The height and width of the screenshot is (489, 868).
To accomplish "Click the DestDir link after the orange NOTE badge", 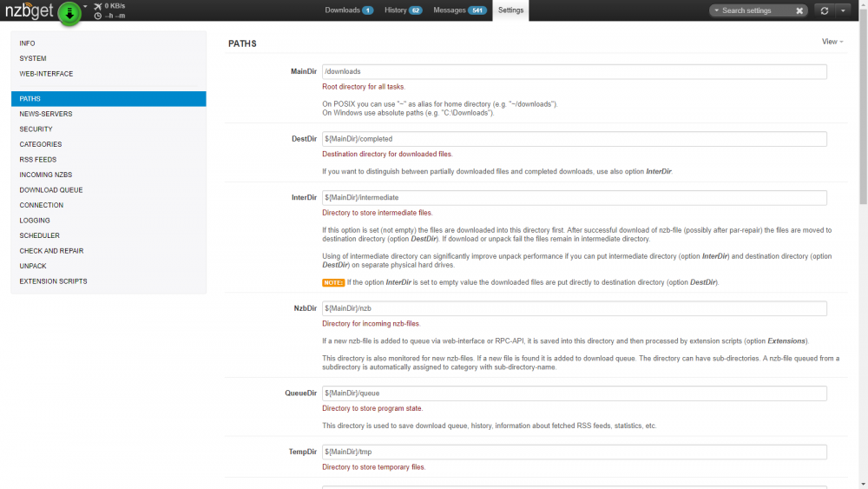I will tap(702, 282).
